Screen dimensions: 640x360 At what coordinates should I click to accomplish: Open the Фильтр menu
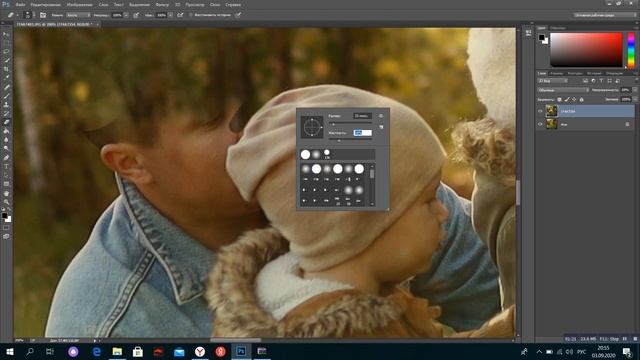[x=162, y=4]
